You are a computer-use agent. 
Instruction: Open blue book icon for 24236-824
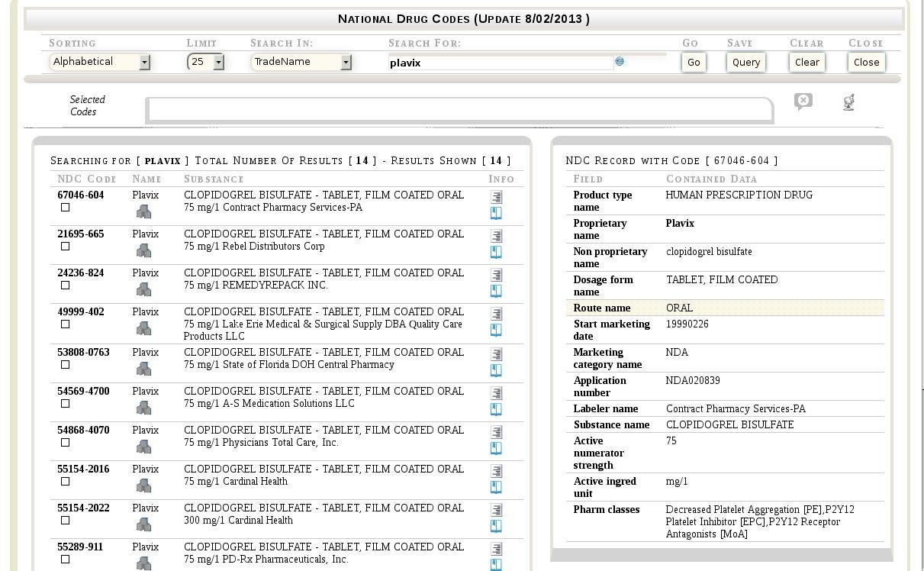496,292
